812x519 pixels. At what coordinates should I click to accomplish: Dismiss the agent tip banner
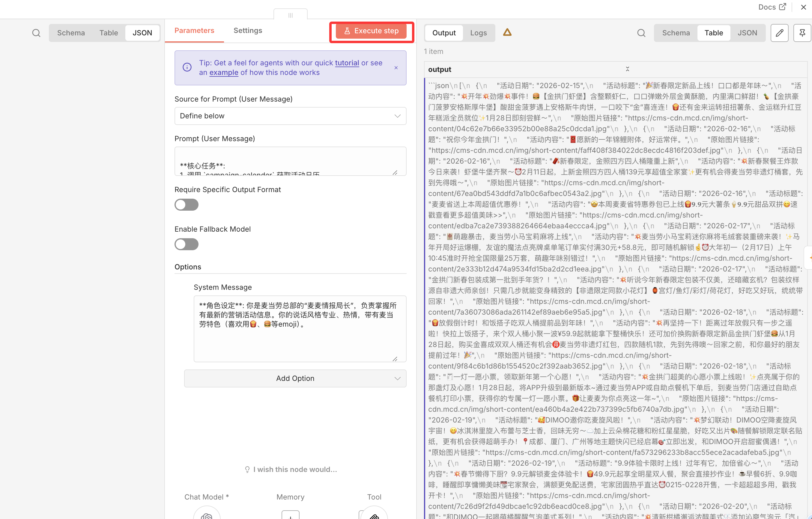[x=396, y=68]
